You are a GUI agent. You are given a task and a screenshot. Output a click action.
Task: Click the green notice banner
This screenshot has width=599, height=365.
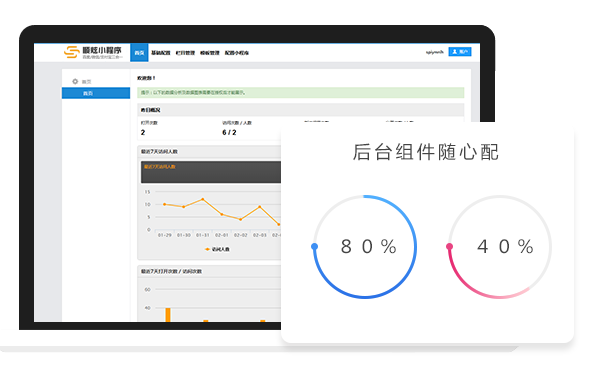(301, 92)
